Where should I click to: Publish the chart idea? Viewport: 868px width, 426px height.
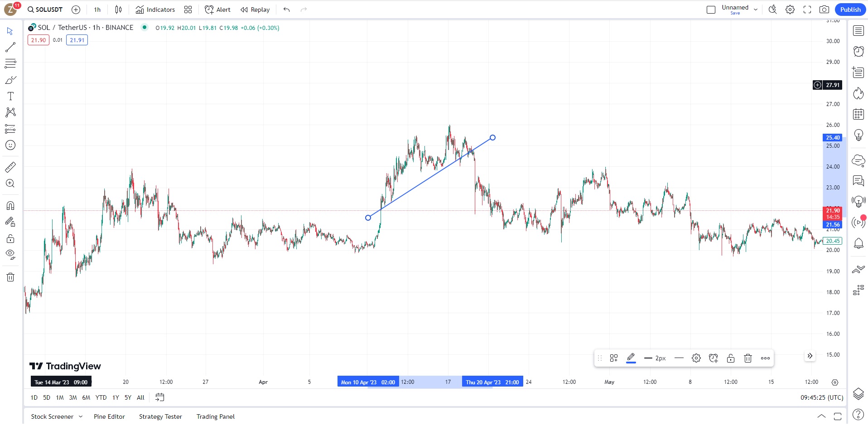pos(850,10)
